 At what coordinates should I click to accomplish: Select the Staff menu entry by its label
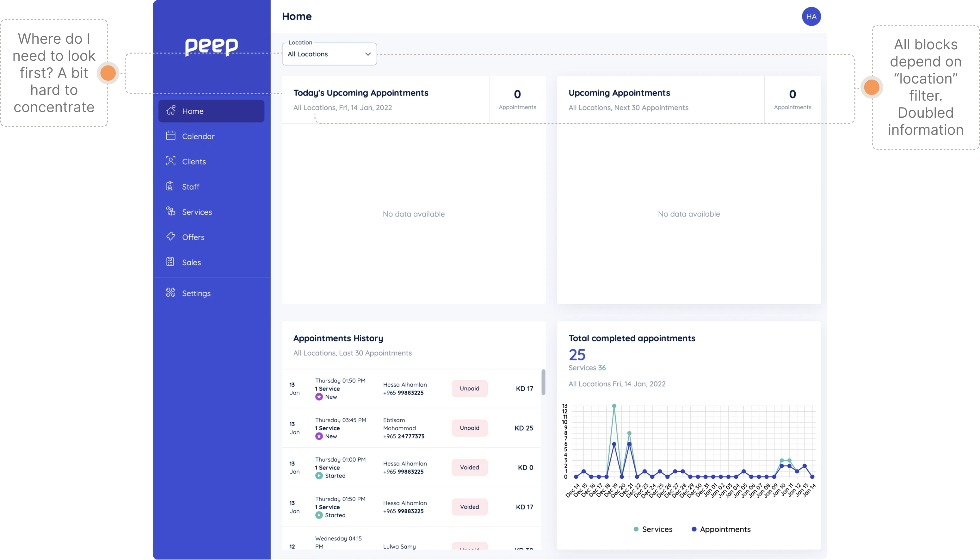[x=192, y=187]
